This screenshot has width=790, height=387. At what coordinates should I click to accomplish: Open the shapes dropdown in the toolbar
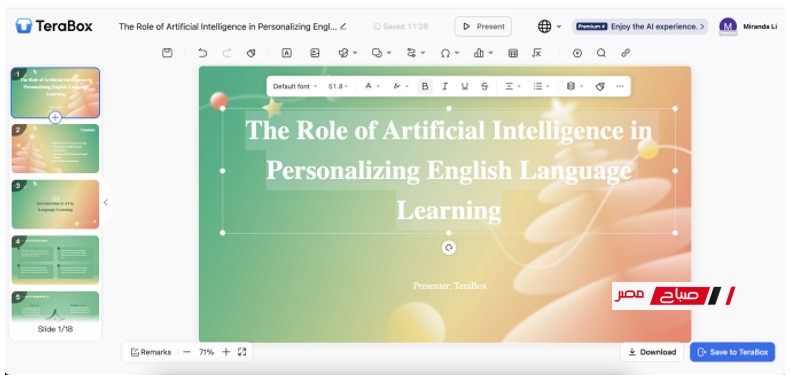381,53
